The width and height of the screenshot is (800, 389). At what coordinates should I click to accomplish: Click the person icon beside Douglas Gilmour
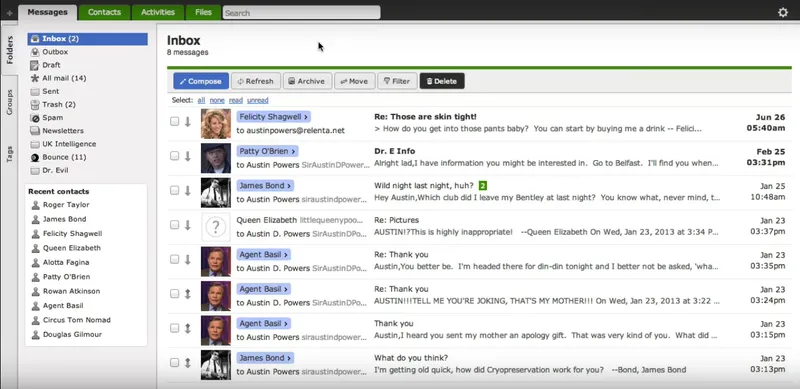click(35, 335)
